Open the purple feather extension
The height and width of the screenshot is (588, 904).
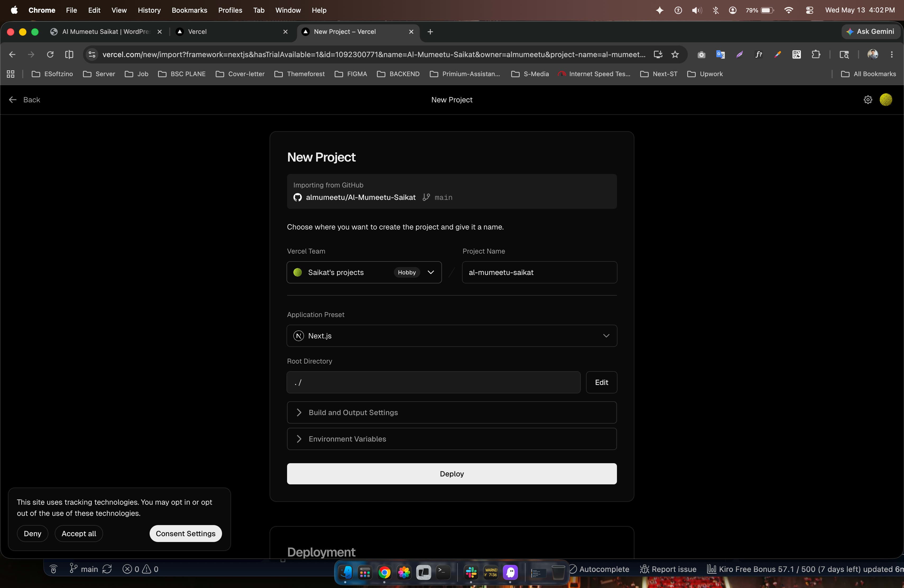pos(739,54)
